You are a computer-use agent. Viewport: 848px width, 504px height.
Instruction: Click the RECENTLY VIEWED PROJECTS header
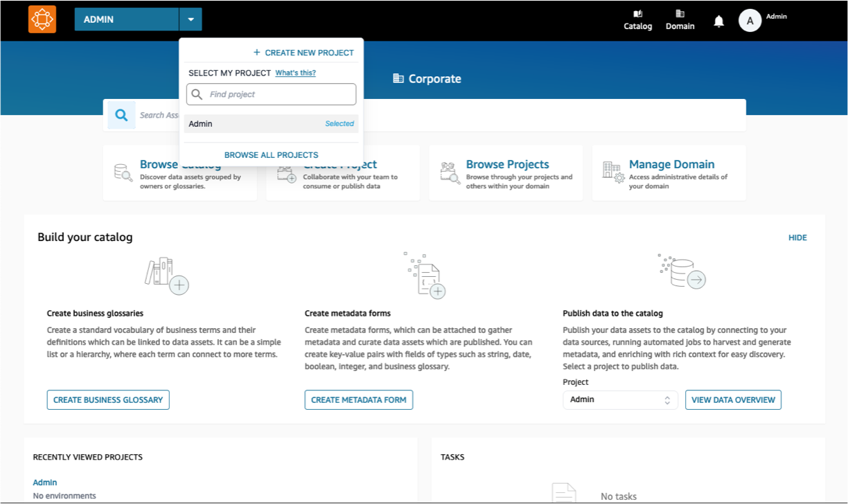[88, 457]
